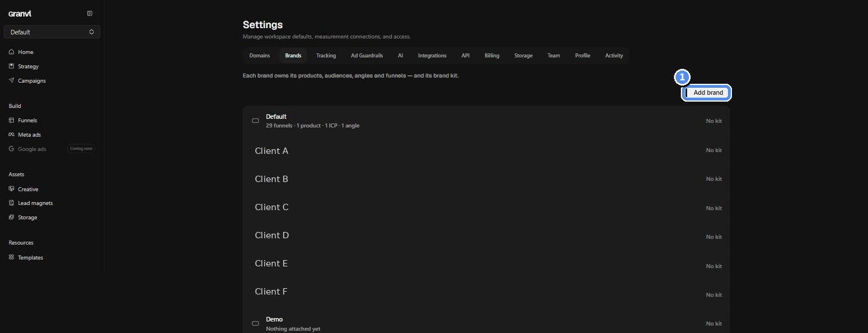Switch to the Domains tab

point(259,56)
